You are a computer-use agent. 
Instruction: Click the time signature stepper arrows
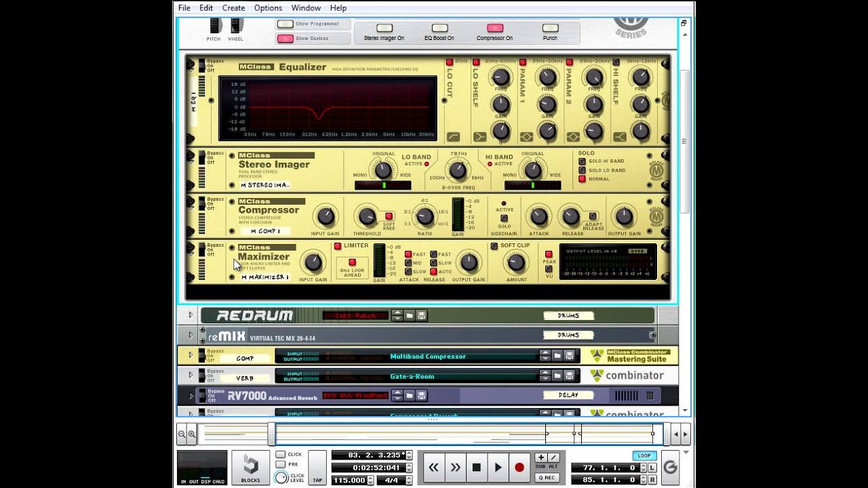pos(409,480)
